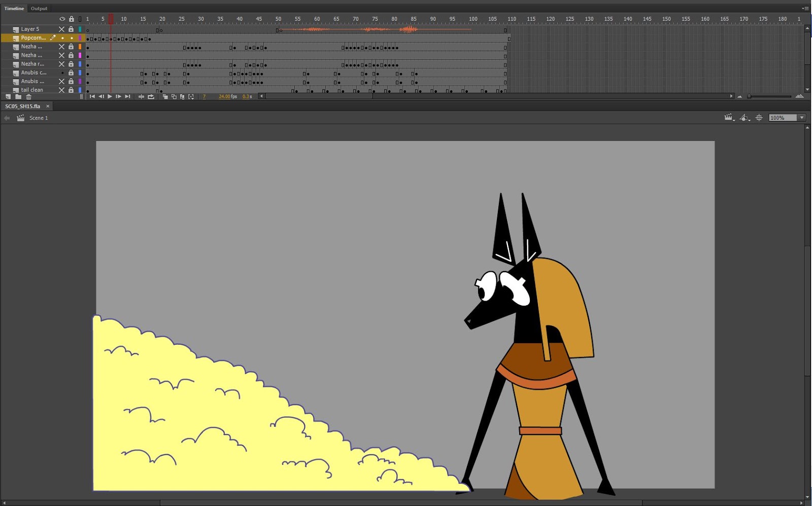Go to the last frame in the timeline
812x506 pixels.
(x=127, y=96)
